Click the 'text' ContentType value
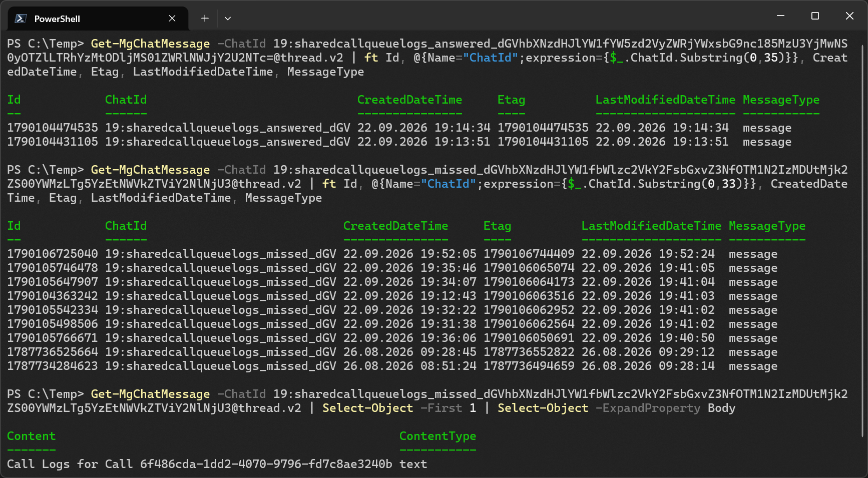 [413, 464]
